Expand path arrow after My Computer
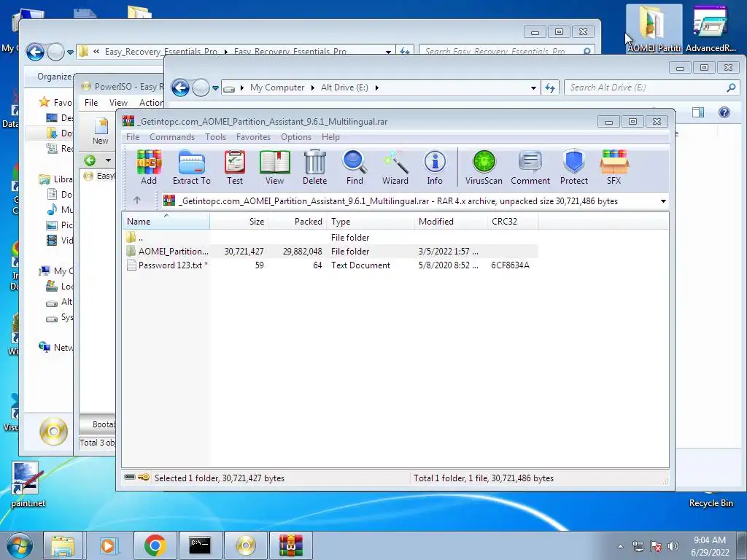The image size is (747, 560). click(x=312, y=87)
